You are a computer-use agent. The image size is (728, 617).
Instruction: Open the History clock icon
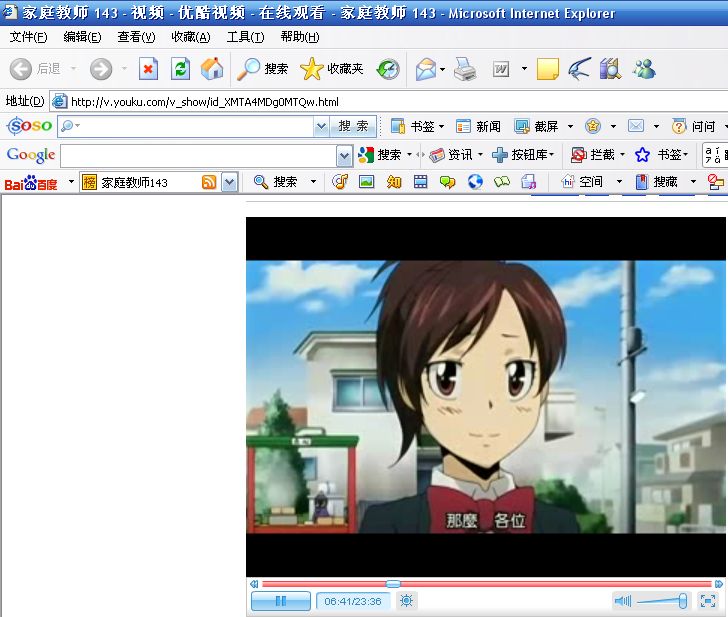click(x=388, y=69)
